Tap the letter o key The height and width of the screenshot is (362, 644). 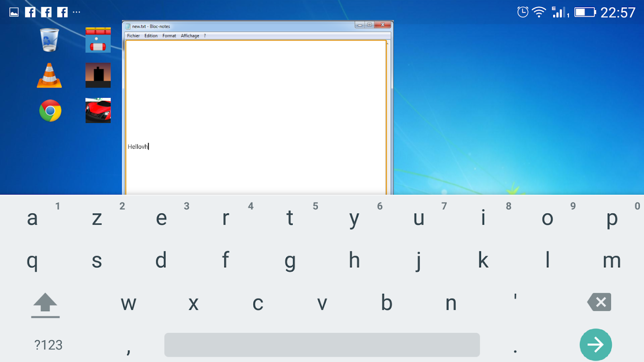click(x=548, y=218)
